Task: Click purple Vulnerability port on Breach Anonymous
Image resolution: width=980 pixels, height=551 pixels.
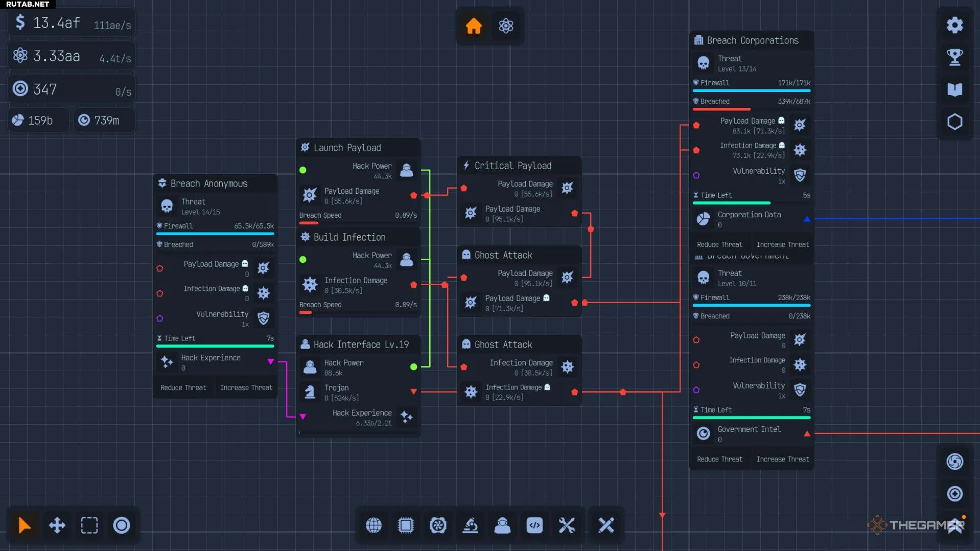Action: [160, 318]
